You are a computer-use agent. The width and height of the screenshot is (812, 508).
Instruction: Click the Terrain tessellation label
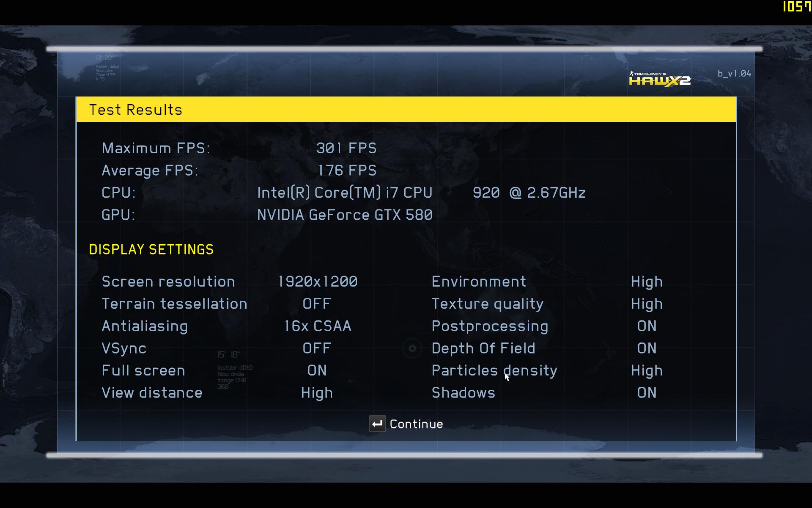(174, 304)
